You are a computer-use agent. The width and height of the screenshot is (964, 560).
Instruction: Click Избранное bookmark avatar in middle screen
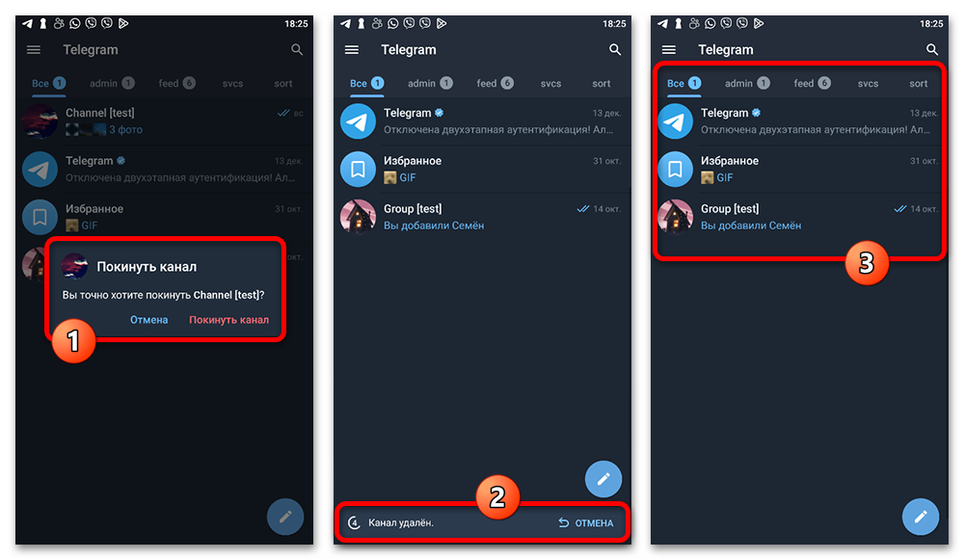click(358, 169)
